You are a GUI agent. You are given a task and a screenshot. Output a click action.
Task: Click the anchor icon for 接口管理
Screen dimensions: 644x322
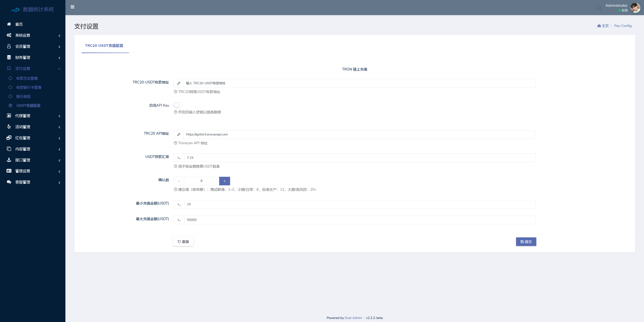point(9,160)
